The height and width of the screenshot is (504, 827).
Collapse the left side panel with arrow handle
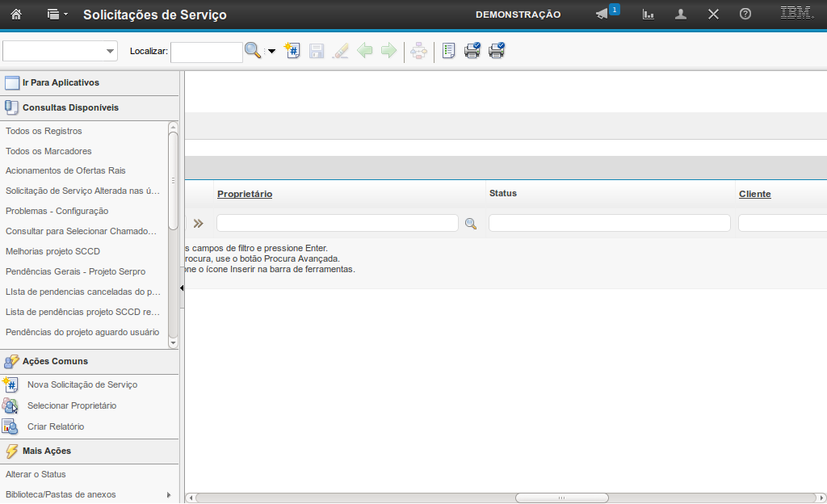coord(182,288)
